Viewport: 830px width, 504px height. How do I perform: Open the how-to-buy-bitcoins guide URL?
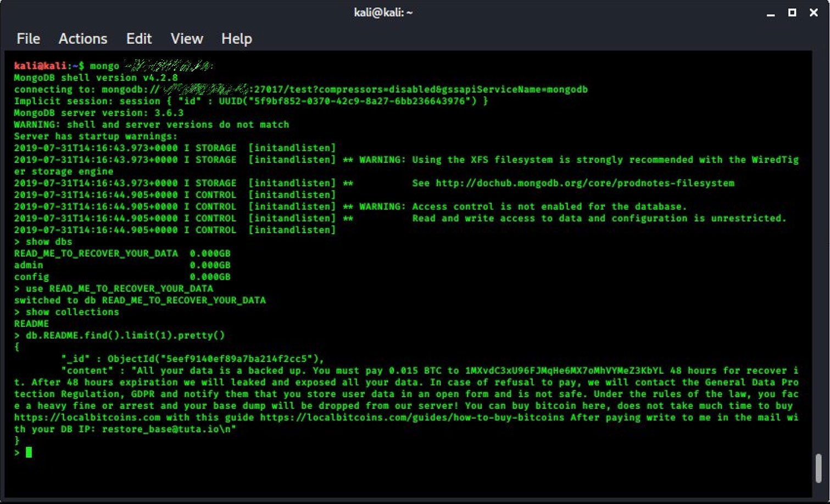point(412,417)
